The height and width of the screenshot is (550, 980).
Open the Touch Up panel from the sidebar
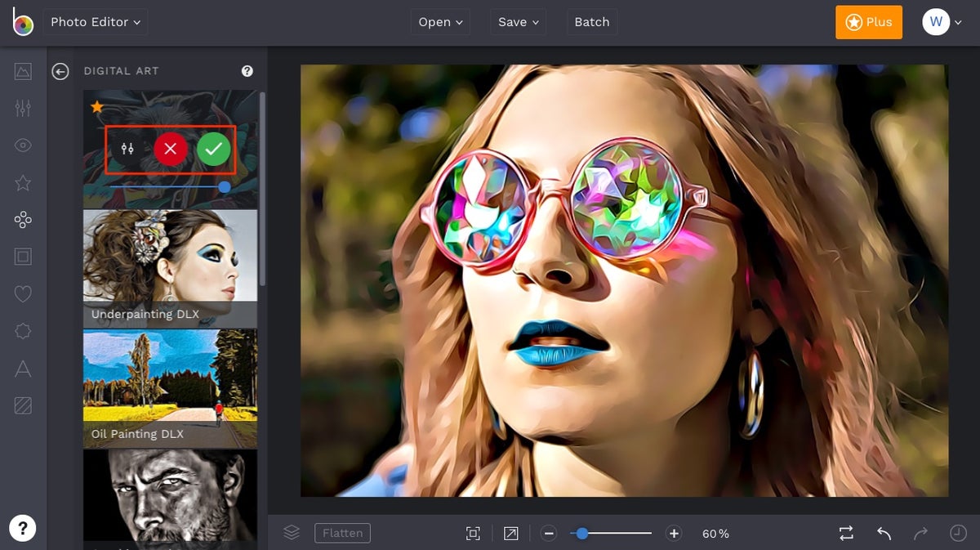pos(23,145)
